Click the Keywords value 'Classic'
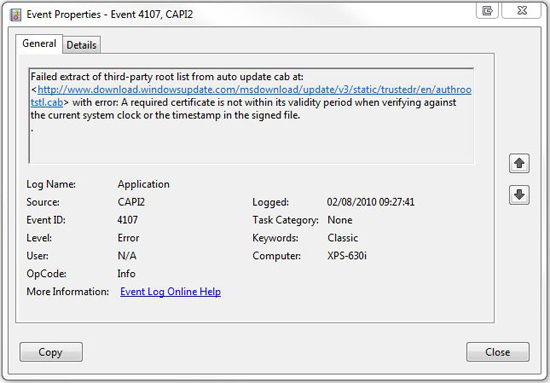550x383 pixels. click(x=343, y=238)
